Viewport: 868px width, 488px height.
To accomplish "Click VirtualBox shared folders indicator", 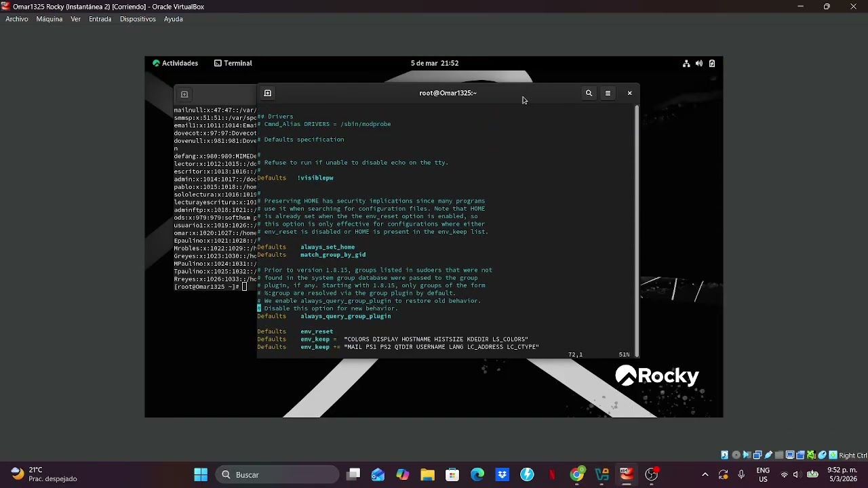I will (779, 455).
